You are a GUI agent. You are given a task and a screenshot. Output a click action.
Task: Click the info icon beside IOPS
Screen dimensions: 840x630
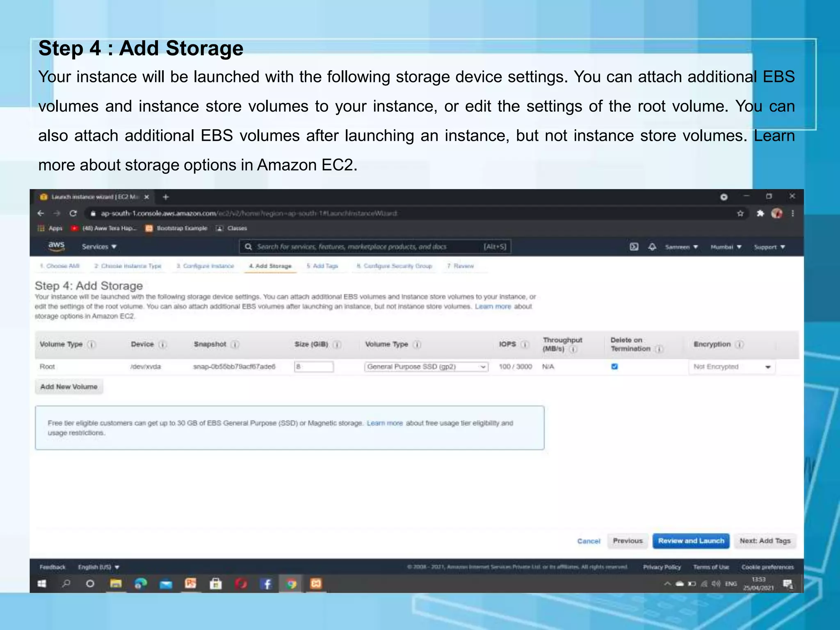pos(525,345)
